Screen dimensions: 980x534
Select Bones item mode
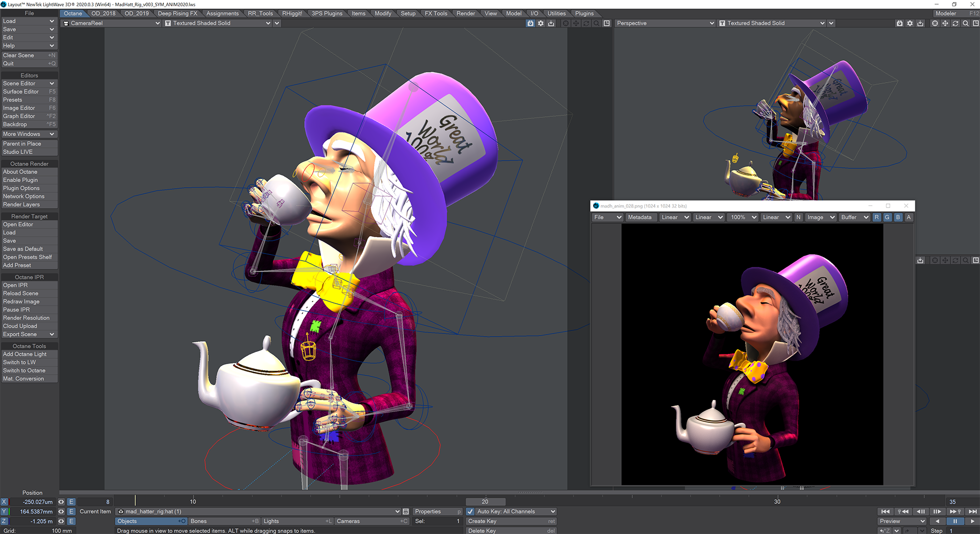click(x=224, y=521)
